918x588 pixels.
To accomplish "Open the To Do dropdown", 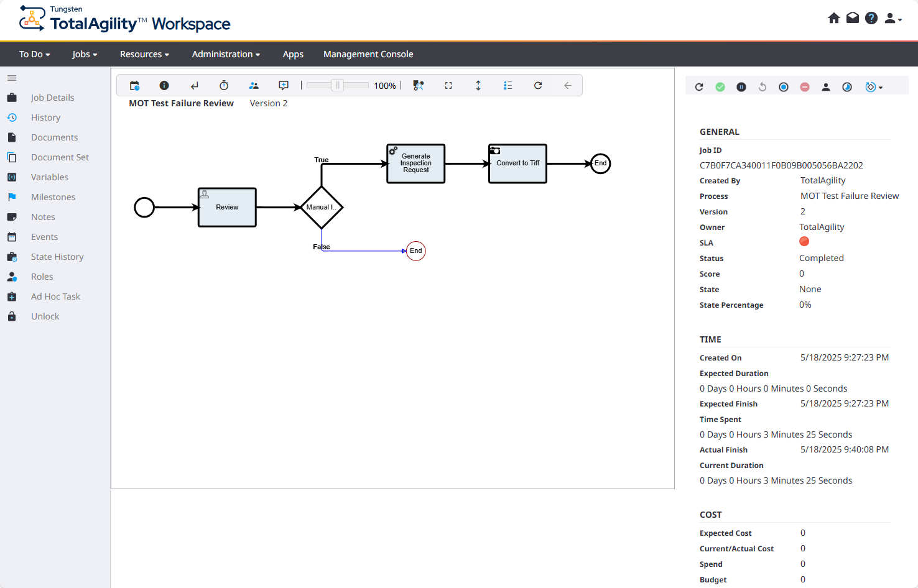I will [x=34, y=54].
